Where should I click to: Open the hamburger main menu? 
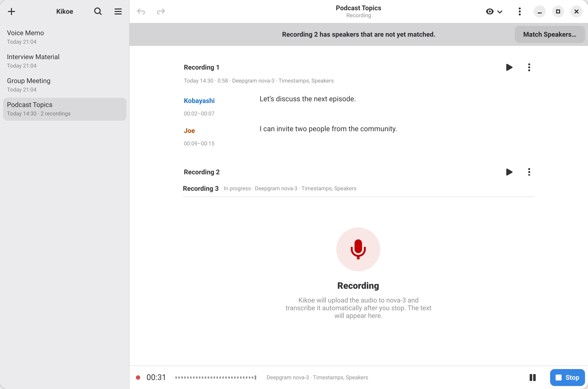tap(118, 11)
